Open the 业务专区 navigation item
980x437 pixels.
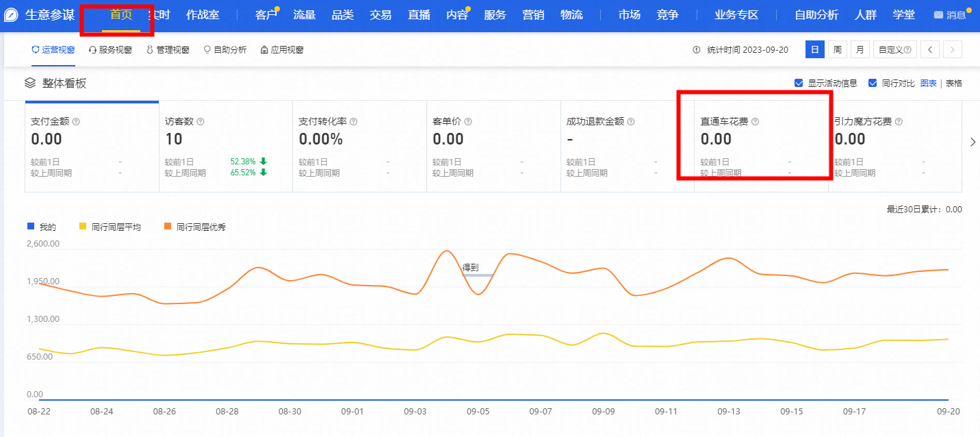tap(736, 14)
